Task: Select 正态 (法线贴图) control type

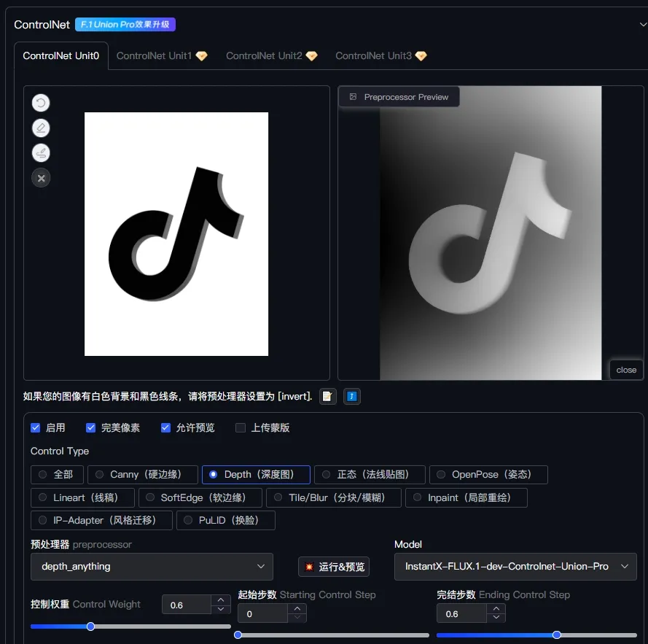Action: point(370,474)
